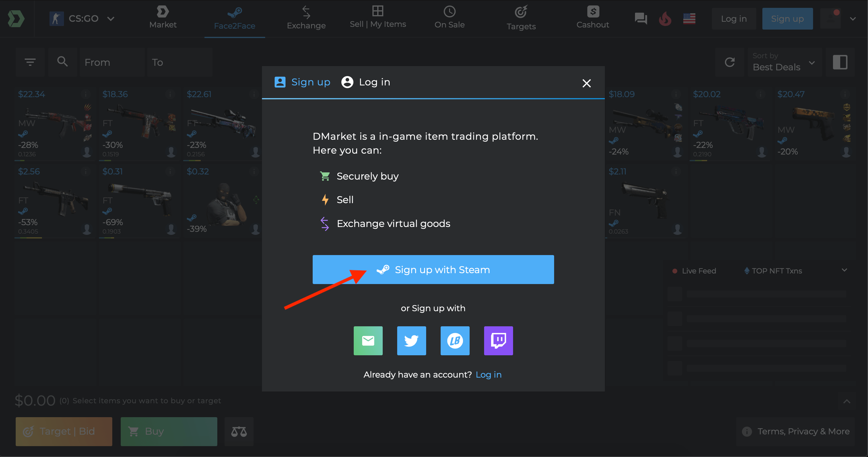Switch to the Log in tab

tap(366, 82)
